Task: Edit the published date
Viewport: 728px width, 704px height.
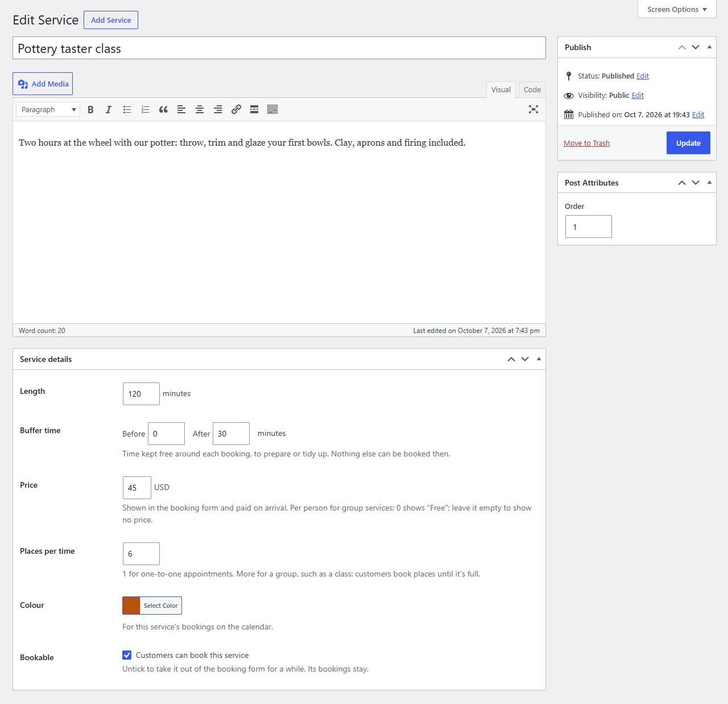Action: point(698,114)
